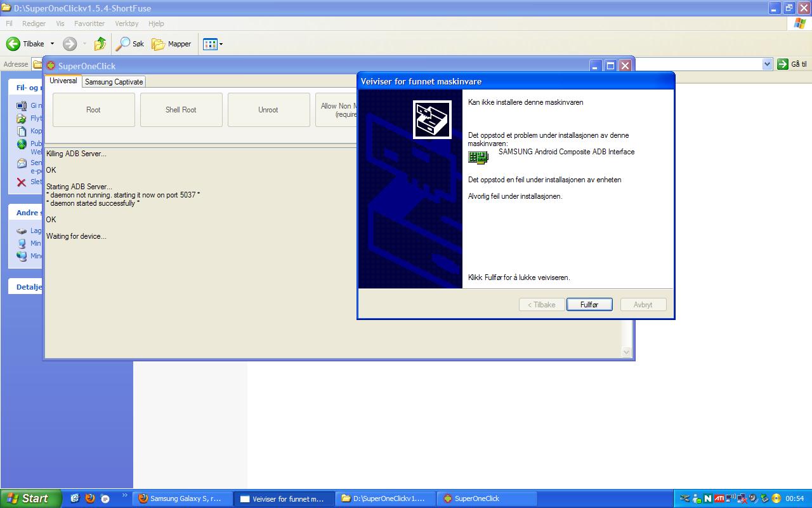The height and width of the screenshot is (508, 812).
Task: Click the show desktop quick launch icon
Action: (x=75, y=498)
